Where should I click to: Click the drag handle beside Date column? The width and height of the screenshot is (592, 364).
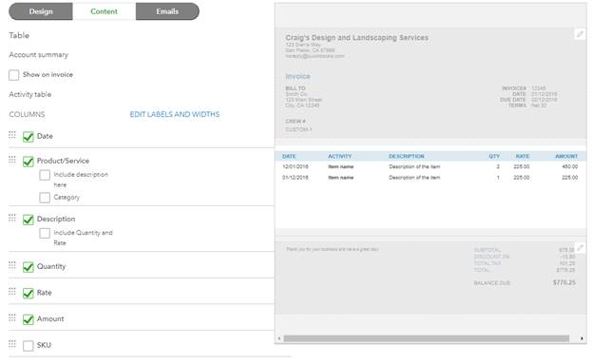[x=12, y=135]
